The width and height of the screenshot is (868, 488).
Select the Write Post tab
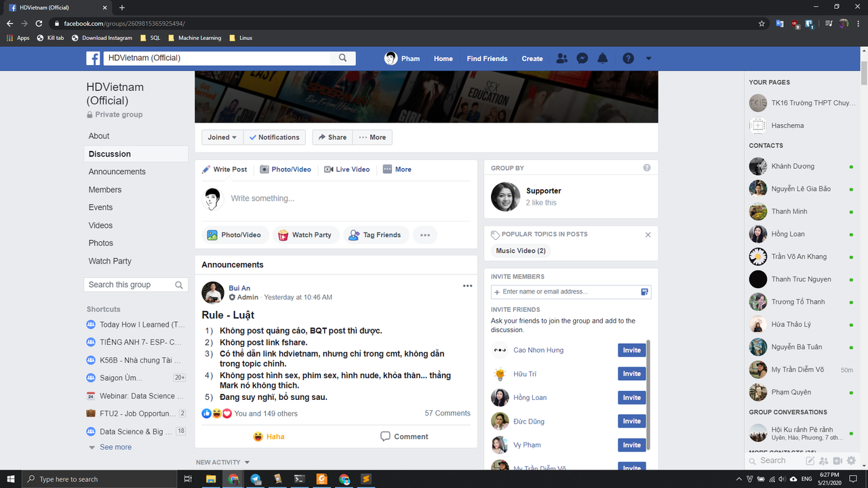pos(224,169)
